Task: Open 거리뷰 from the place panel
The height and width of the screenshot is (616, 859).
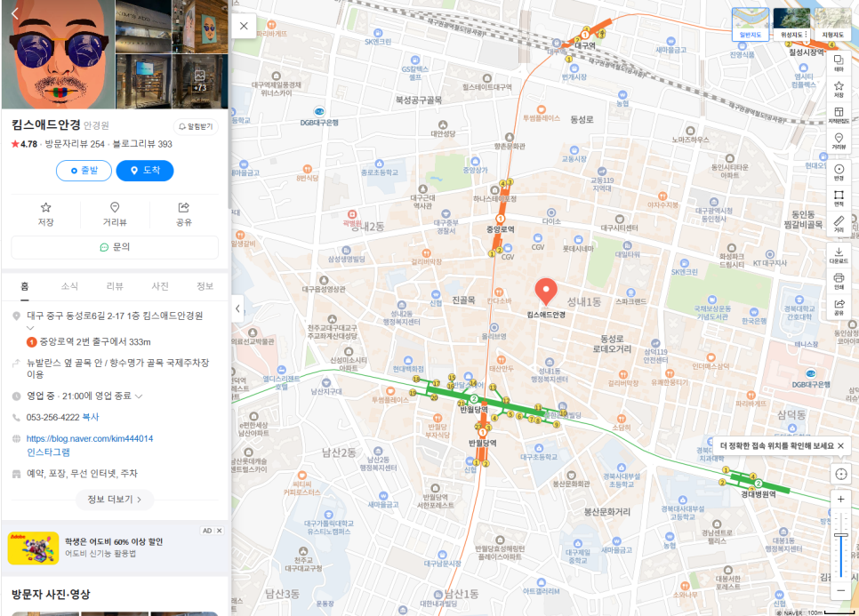Action: pyautogui.click(x=115, y=213)
